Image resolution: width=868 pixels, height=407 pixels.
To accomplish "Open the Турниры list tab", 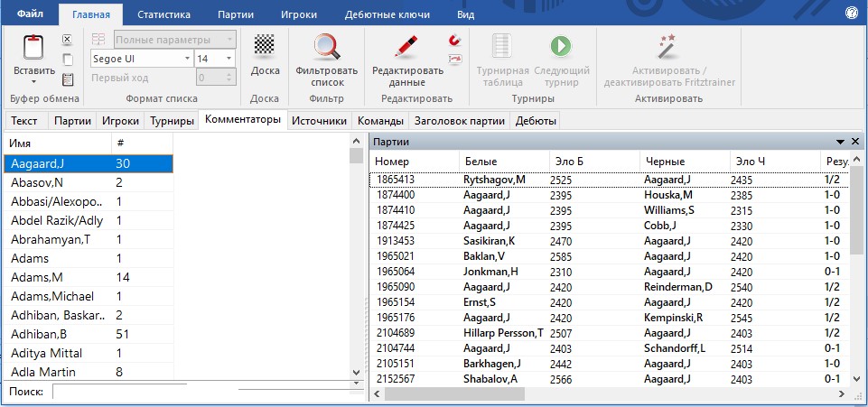I will tap(172, 121).
